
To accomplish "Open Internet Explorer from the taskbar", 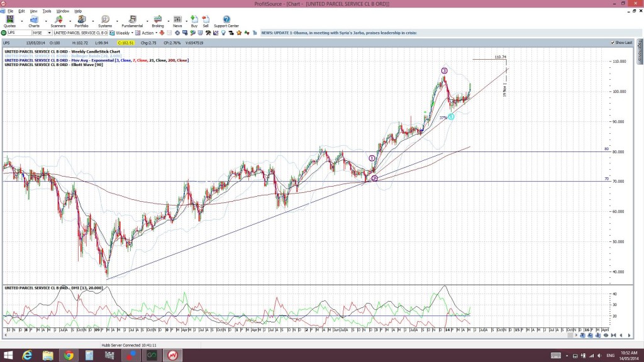I will click(x=27, y=355).
